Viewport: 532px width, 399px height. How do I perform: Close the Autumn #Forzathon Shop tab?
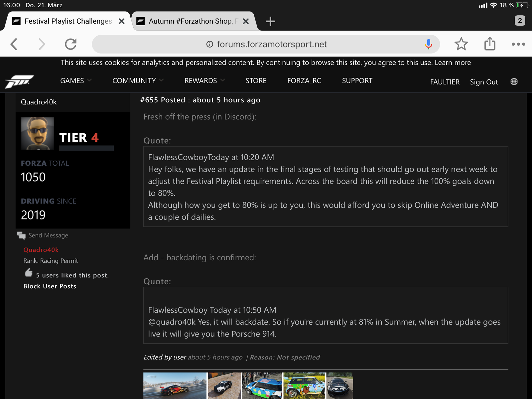pos(246,21)
